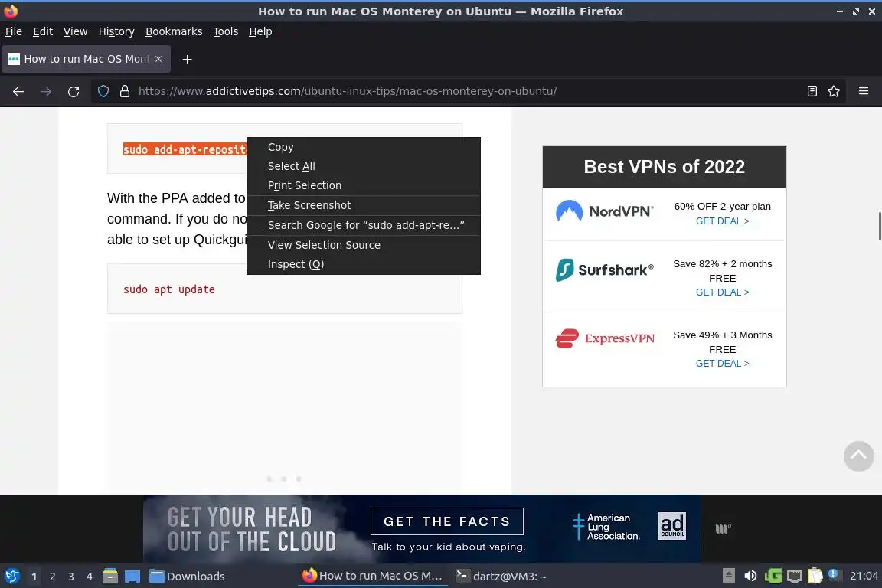Switch to the terminal dartz@VM3 window
Screen dimensions: 882x588
point(501,577)
